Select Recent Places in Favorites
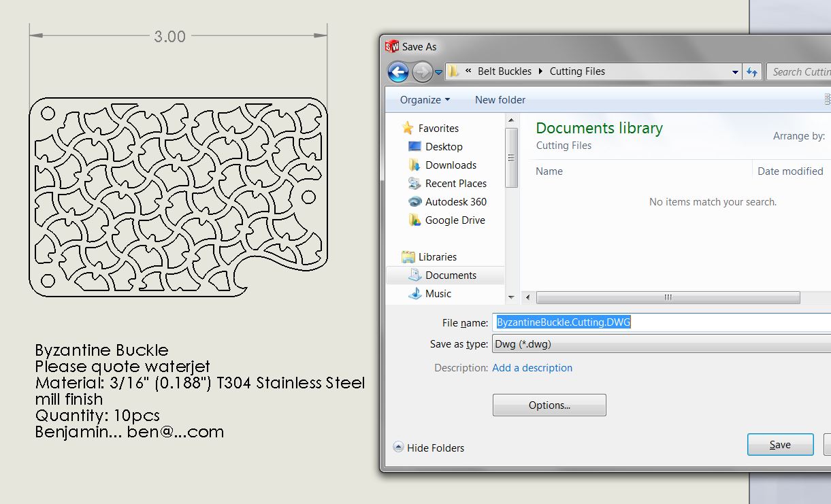 [456, 184]
